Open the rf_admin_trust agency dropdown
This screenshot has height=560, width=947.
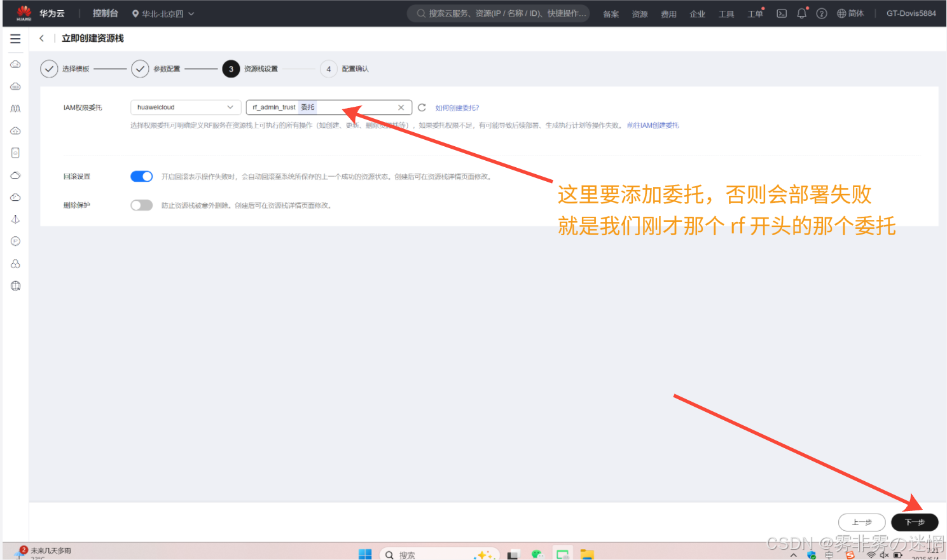(x=329, y=107)
